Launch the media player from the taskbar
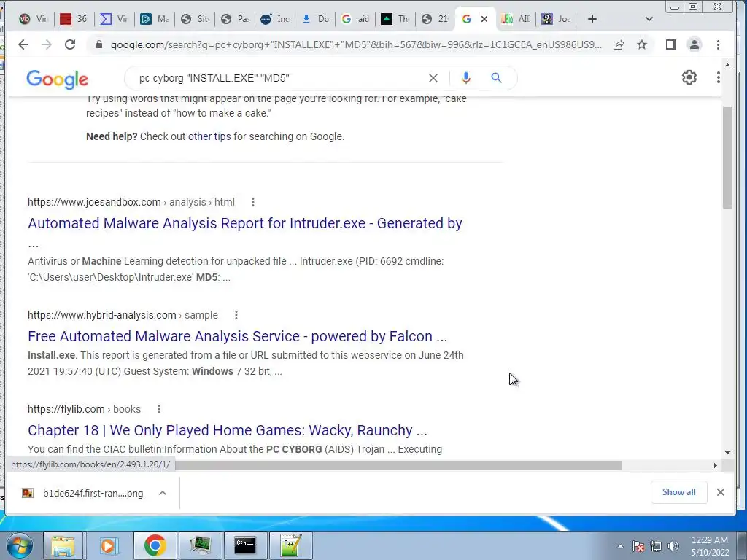This screenshot has width=747, height=560. (x=108, y=545)
